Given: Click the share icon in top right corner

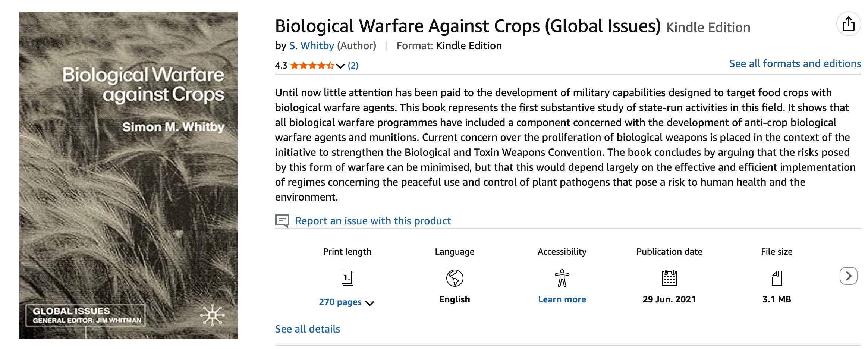Looking at the screenshot, I should point(849,23).
